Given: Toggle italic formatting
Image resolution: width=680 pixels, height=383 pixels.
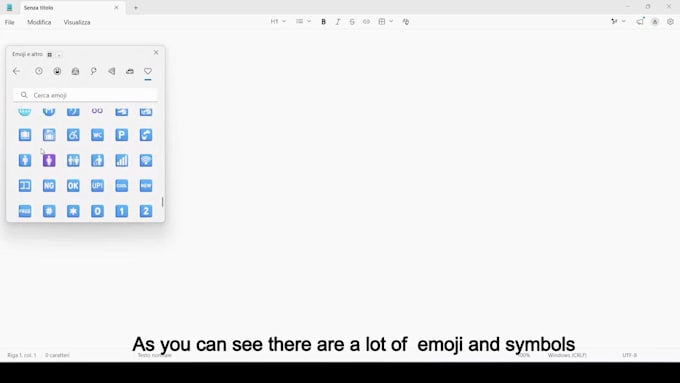Looking at the screenshot, I should tap(338, 22).
